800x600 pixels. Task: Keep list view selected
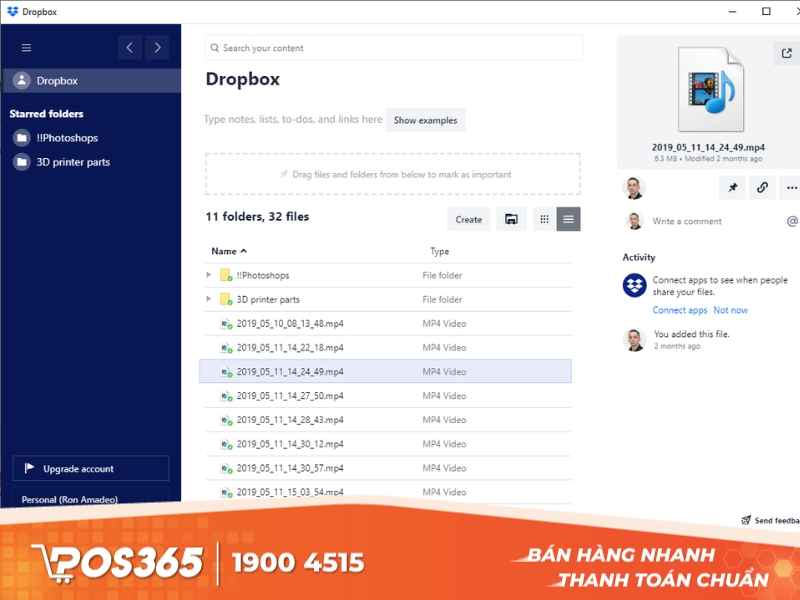pyautogui.click(x=568, y=219)
